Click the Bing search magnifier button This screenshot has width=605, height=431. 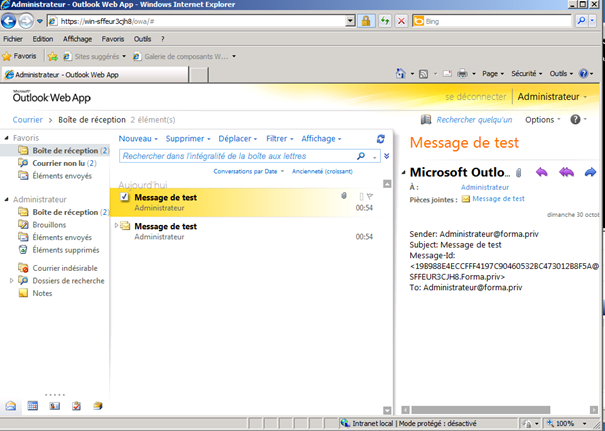pyautogui.click(x=581, y=21)
